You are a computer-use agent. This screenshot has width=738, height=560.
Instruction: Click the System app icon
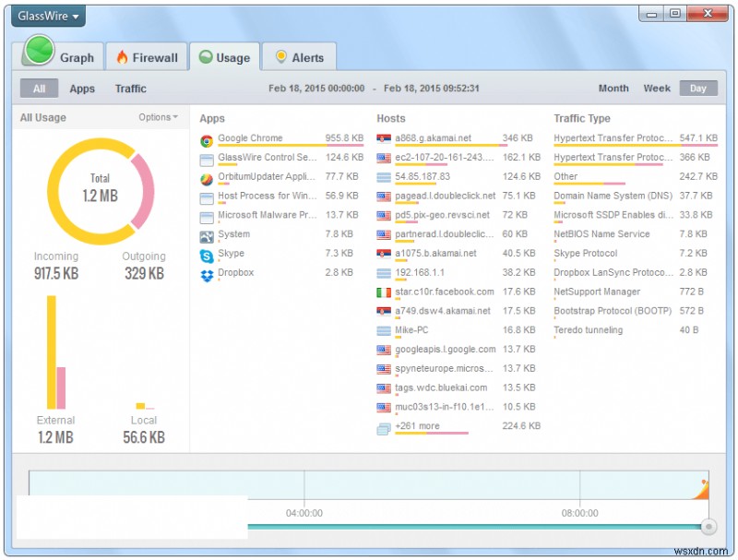[207, 237]
